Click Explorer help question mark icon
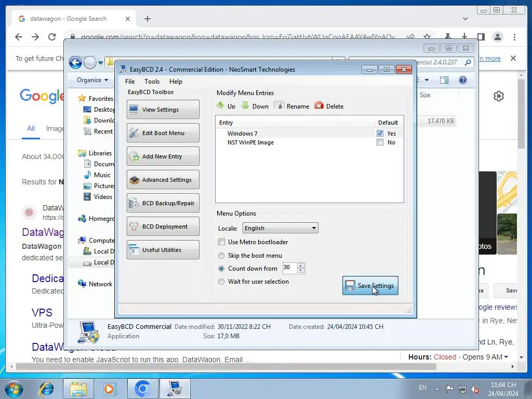Screen dimensions: 532x399 point(462,80)
